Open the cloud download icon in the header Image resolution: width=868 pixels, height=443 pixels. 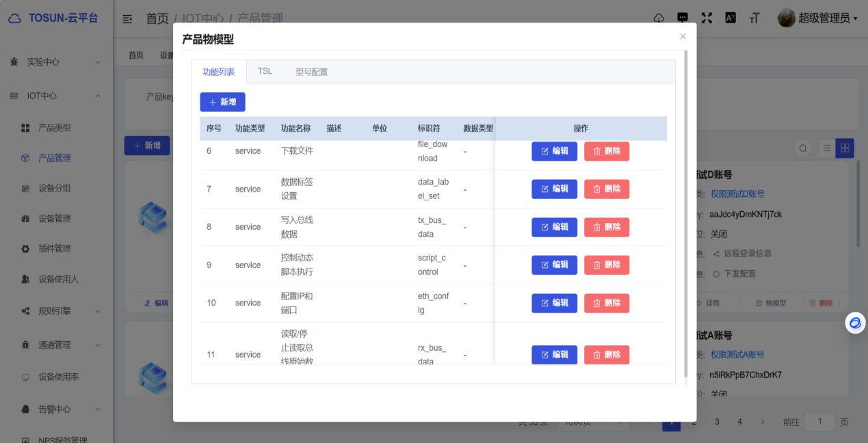pos(658,18)
